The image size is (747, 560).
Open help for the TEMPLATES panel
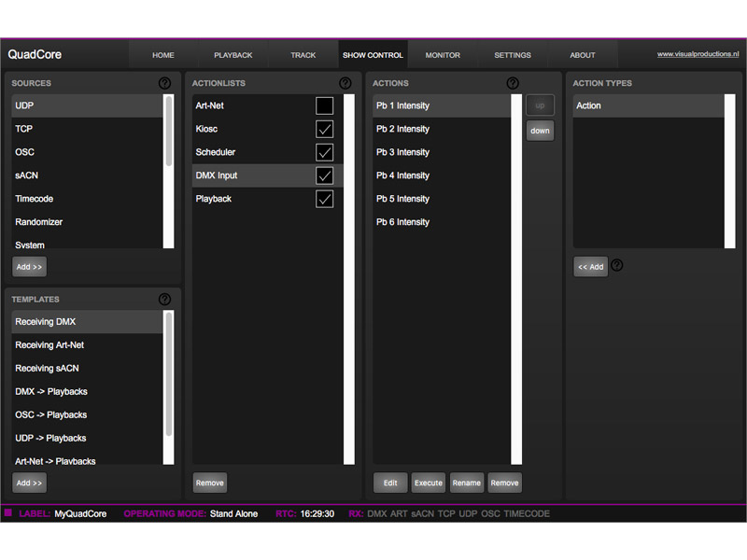[x=164, y=299]
